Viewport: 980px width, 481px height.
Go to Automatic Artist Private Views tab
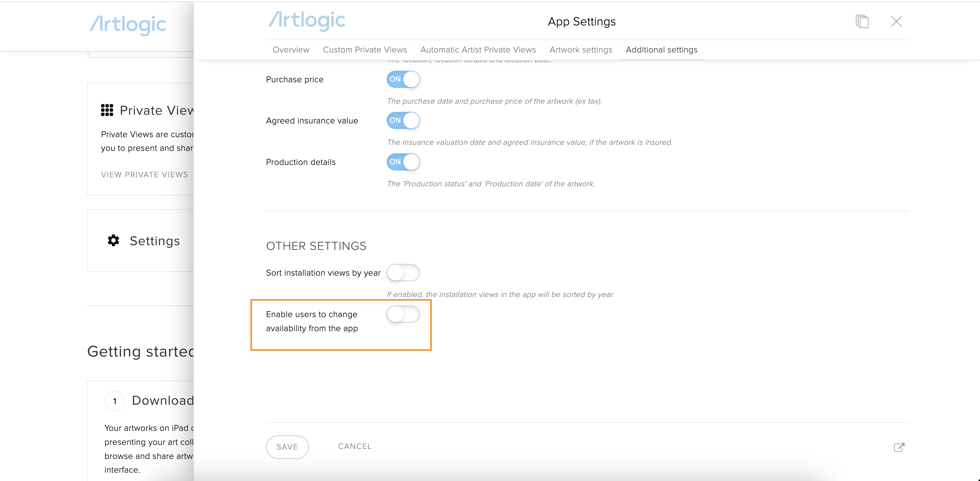[478, 50]
